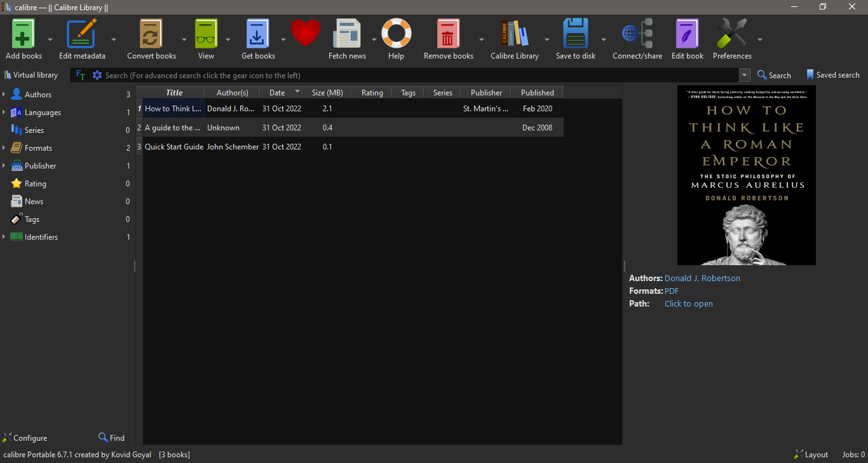Open Edit metadata dropdown arrow
Viewport: 868px width, 463px height.
point(114,39)
